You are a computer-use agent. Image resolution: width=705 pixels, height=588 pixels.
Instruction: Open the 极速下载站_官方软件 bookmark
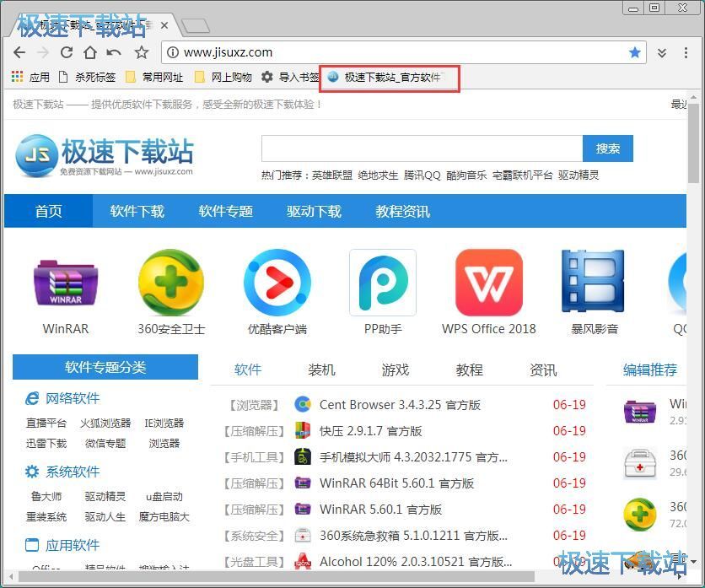click(385, 78)
